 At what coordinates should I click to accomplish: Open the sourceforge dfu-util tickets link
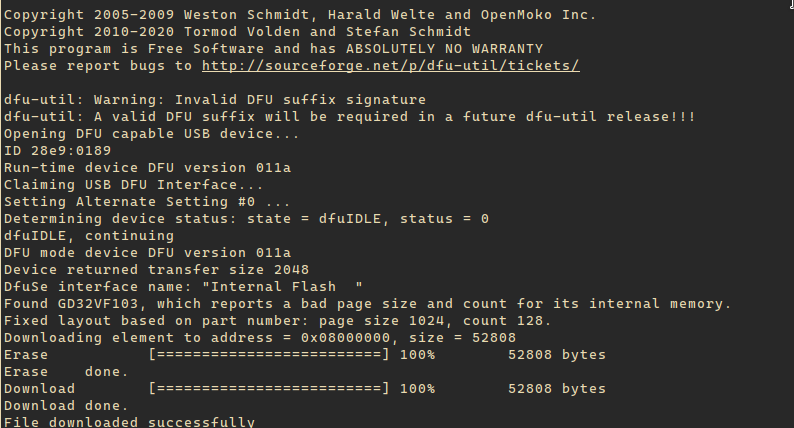pyautogui.click(x=390, y=66)
